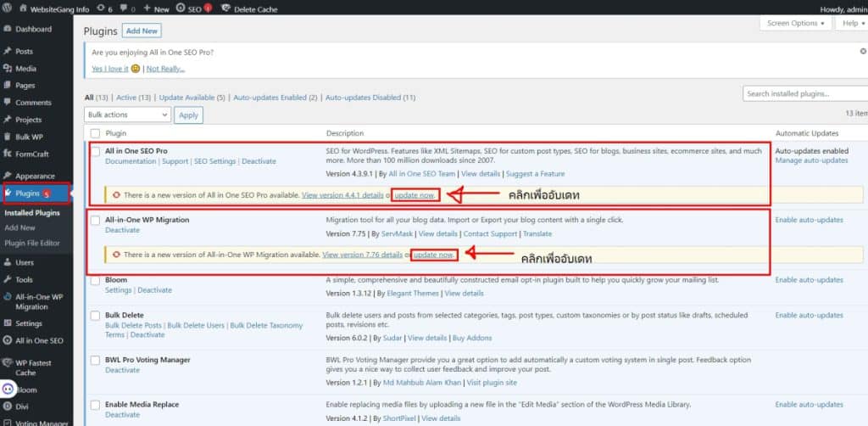Click the plus New icon in admin bar

[147, 8]
